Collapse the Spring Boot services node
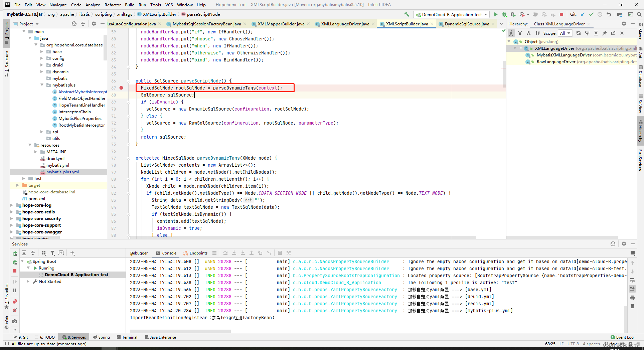 click(22, 261)
